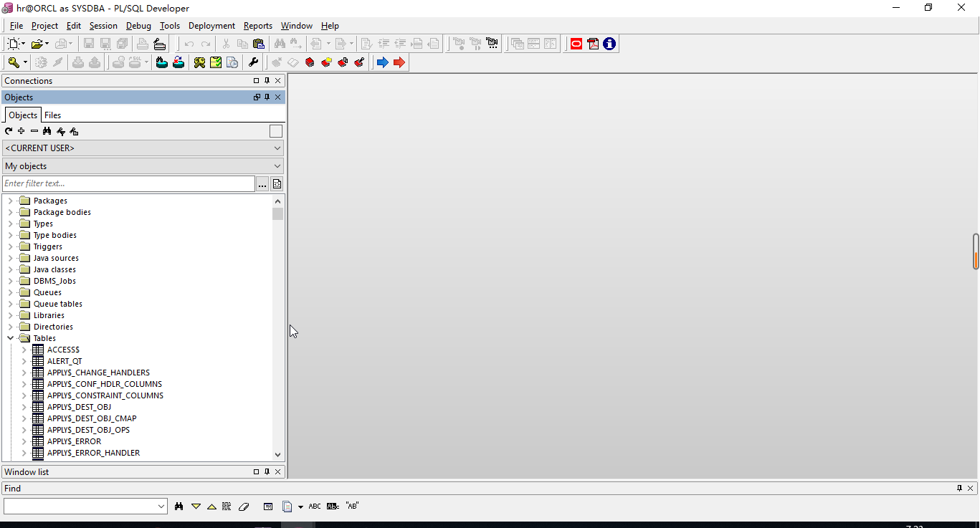Select the Java sources folder
The image size is (980, 528).
click(x=56, y=258)
